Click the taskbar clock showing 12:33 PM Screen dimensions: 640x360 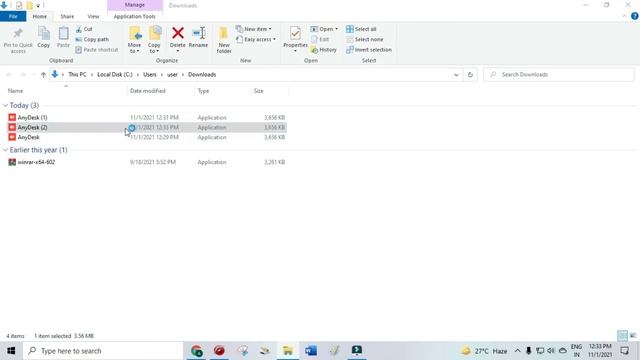pos(600,351)
